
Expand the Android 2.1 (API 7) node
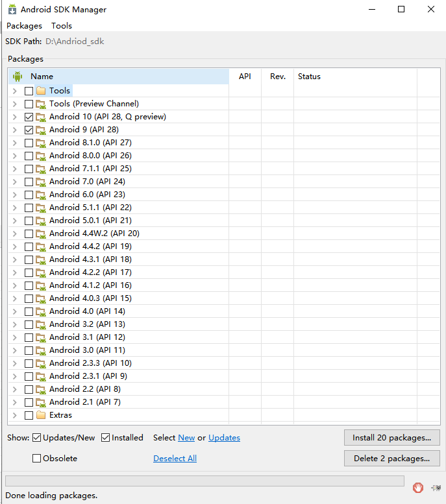click(15, 402)
